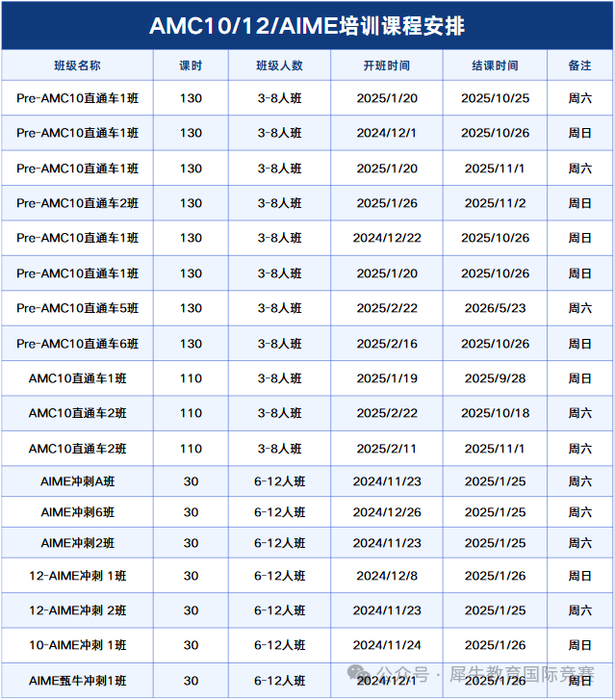
Task: Select the 班级名称 column header
Action: 78,65
